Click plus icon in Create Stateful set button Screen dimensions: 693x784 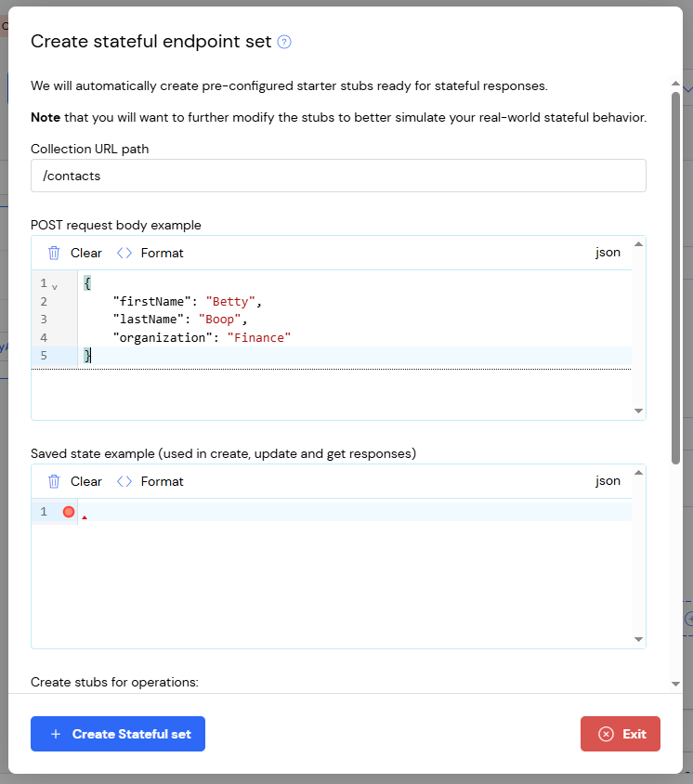[x=56, y=734]
